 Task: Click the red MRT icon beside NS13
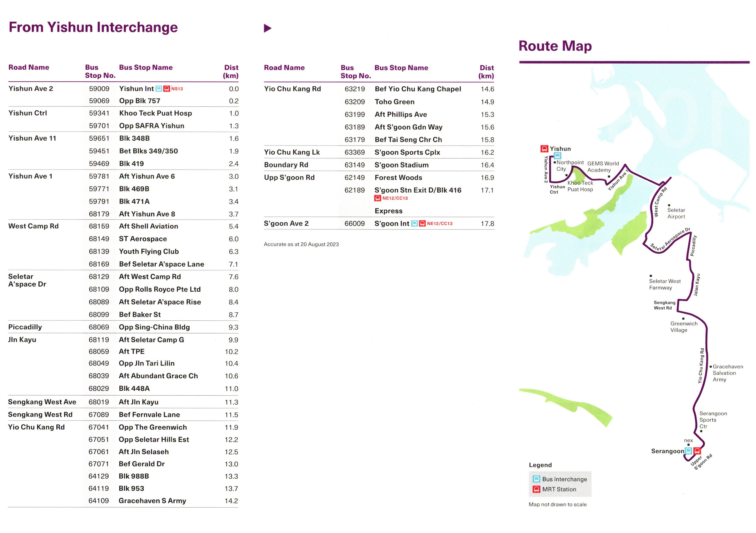[167, 89]
